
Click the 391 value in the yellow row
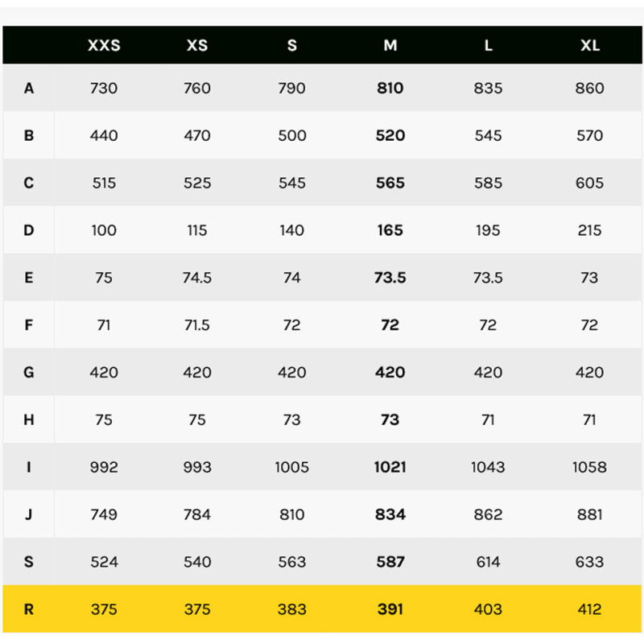coord(390,609)
